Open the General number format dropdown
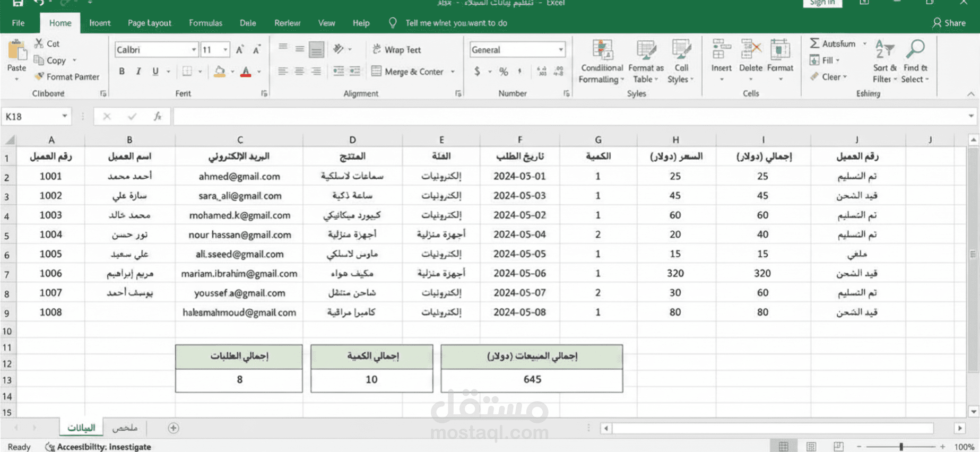This screenshot has height=452, width=980. click(x=561, y=50)
